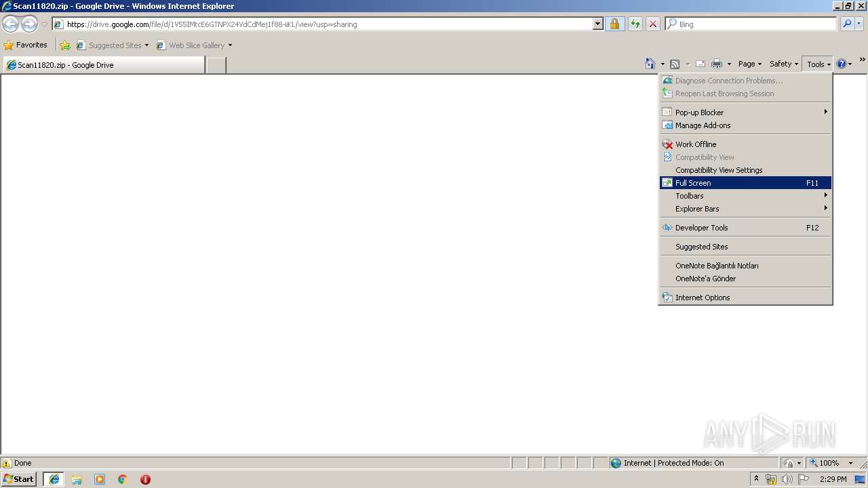Open Compatibility View Settings

[x=745, y=170]
